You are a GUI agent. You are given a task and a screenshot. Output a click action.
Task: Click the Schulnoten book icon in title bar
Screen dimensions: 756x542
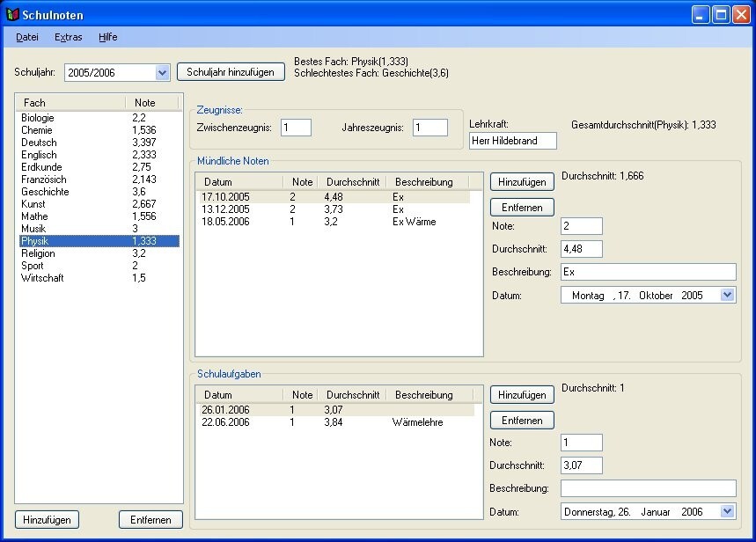point(12,15)
